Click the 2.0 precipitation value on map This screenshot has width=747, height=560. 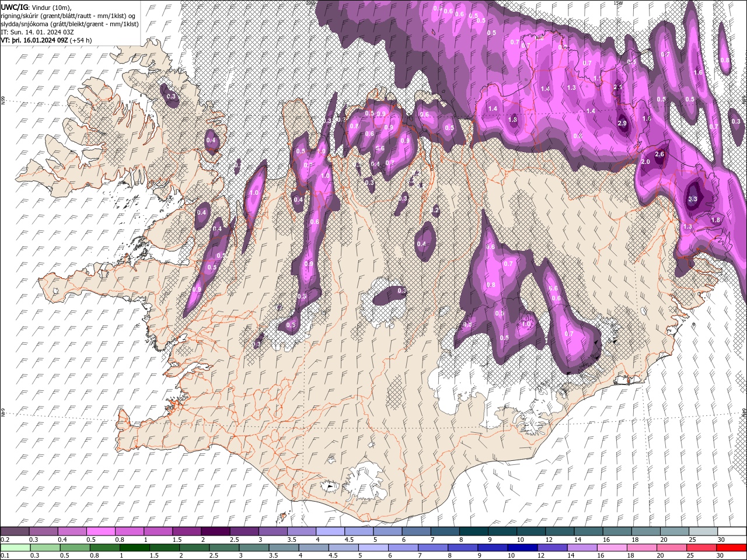[x=645, y=162]
